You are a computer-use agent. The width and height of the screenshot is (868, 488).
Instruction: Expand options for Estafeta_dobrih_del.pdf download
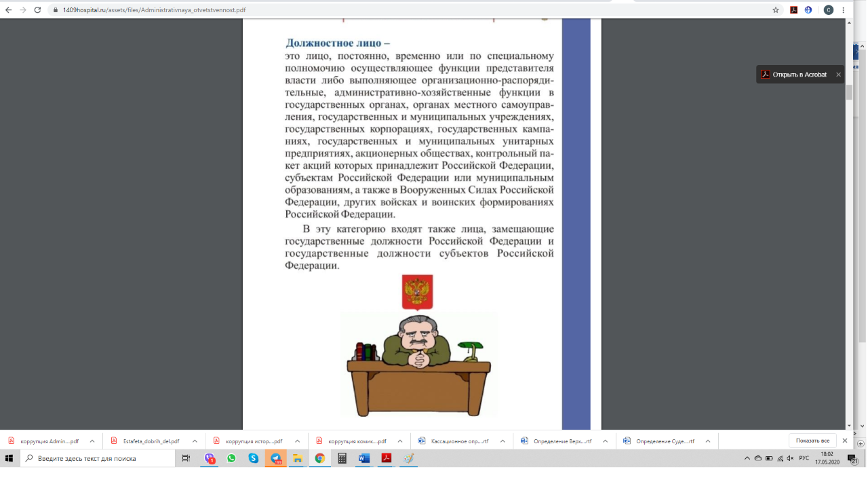click(195, 441)
